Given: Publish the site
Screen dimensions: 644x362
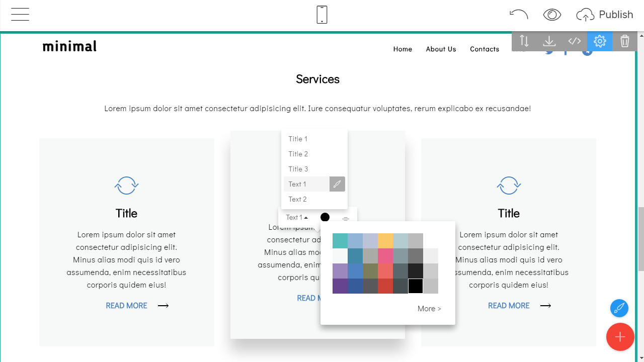Looking at the screenshot, I should pyautogui.click(x=605, y=15).
